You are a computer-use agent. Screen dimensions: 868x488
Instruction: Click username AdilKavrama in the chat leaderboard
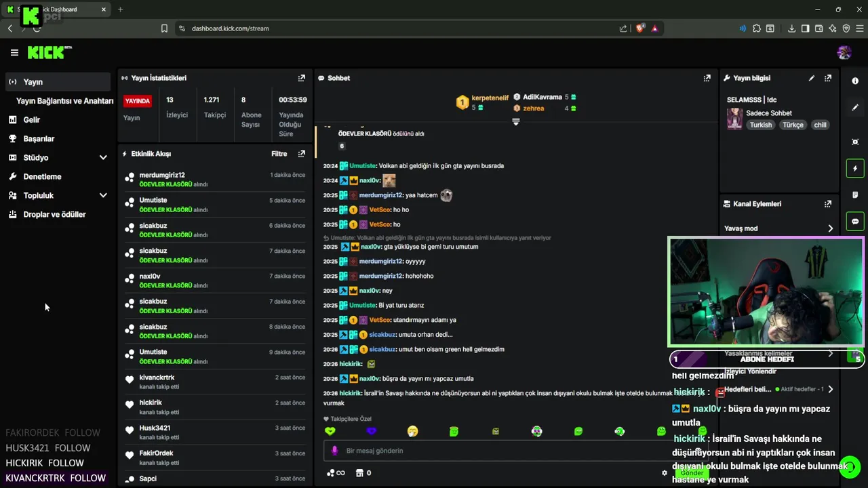[542, 97]
